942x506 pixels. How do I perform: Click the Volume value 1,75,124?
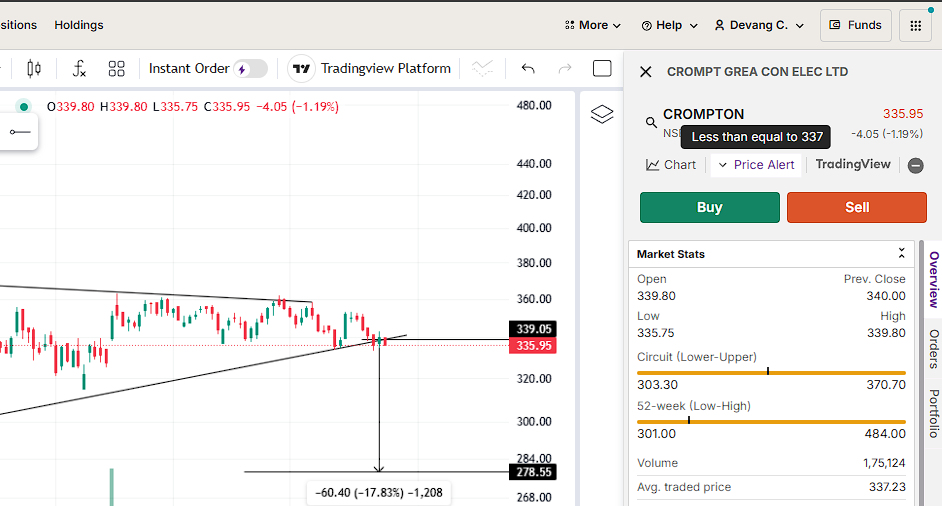tap(884, 463)
